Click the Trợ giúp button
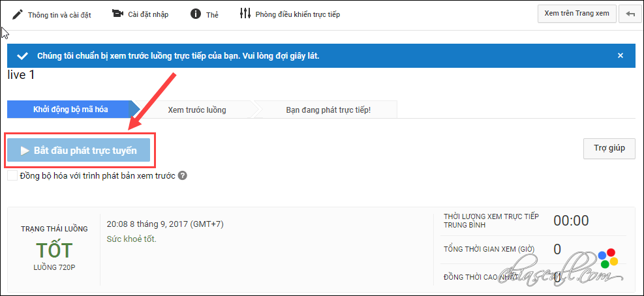The image size is (644, 296). click(x=609, y=148)
